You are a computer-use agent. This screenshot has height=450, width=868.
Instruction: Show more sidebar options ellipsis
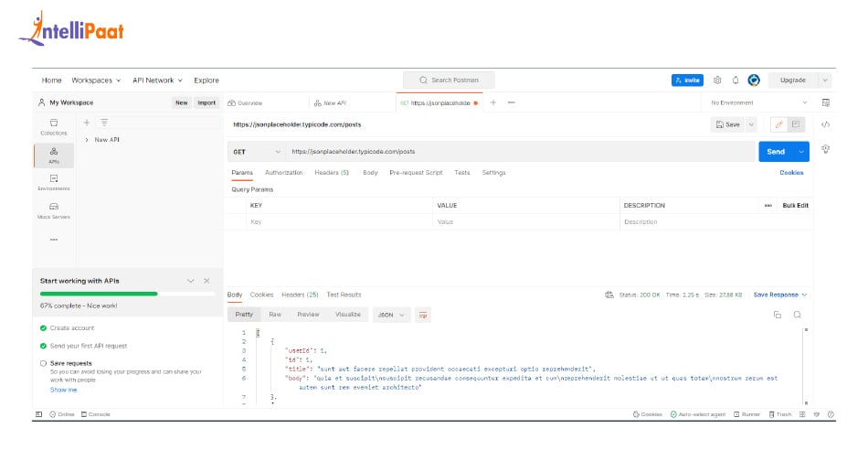click(x=54, y=240)
